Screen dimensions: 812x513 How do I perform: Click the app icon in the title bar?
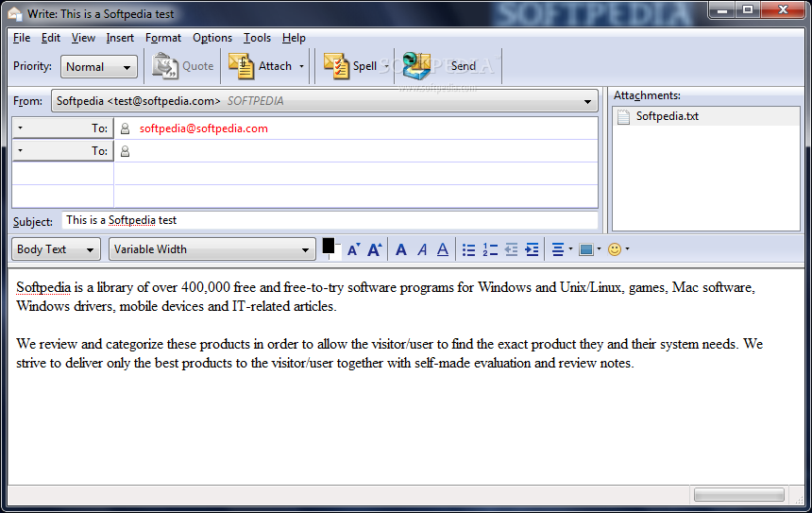coord(15,14)
